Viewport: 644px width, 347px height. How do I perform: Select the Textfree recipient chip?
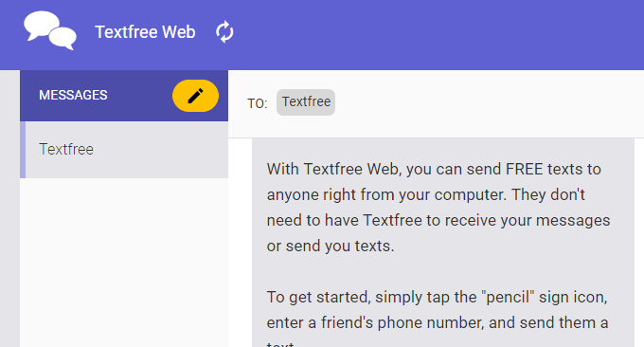(x=306, y=102)
